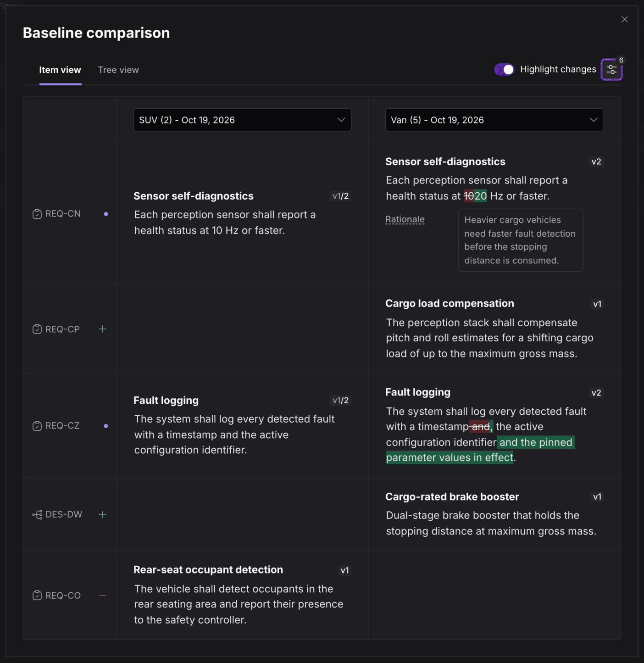
Task: Open the Van (5) baseline dropdown
Action: pos(494,120)
